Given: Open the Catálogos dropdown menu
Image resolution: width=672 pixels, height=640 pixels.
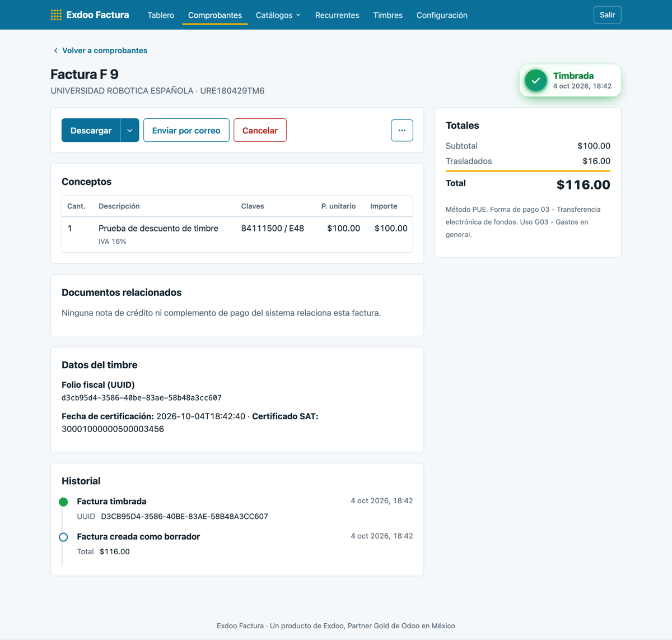Looking at the screenshot, I should (278, 15).
